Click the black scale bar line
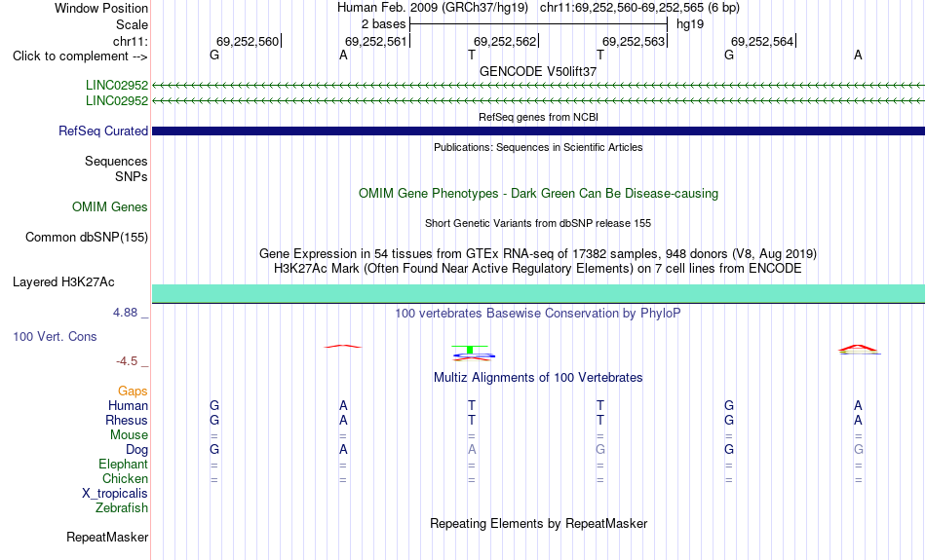Screen dimensions: 926x560 (538, 24)
